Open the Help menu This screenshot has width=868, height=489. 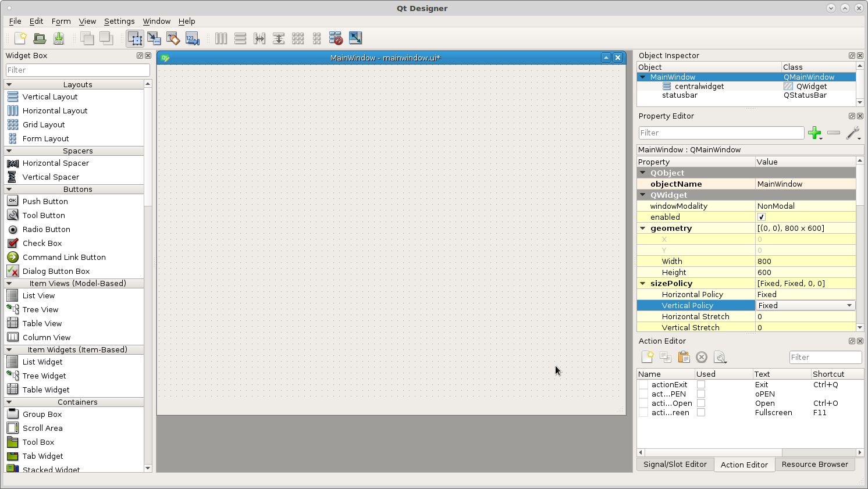click(x=187, y=21)
